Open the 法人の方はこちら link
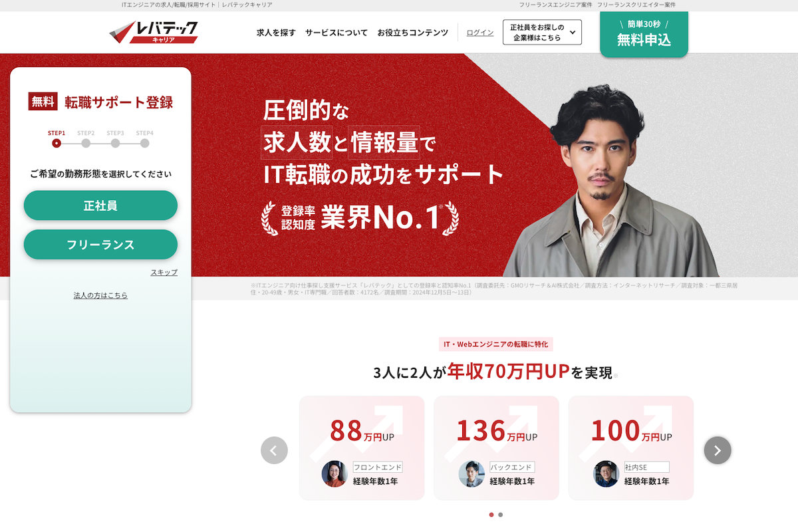 pyautogui.click(x=100, y=295)
